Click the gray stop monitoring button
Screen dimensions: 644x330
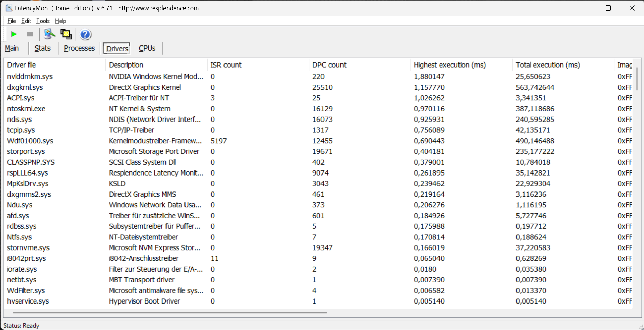[30, 34]
